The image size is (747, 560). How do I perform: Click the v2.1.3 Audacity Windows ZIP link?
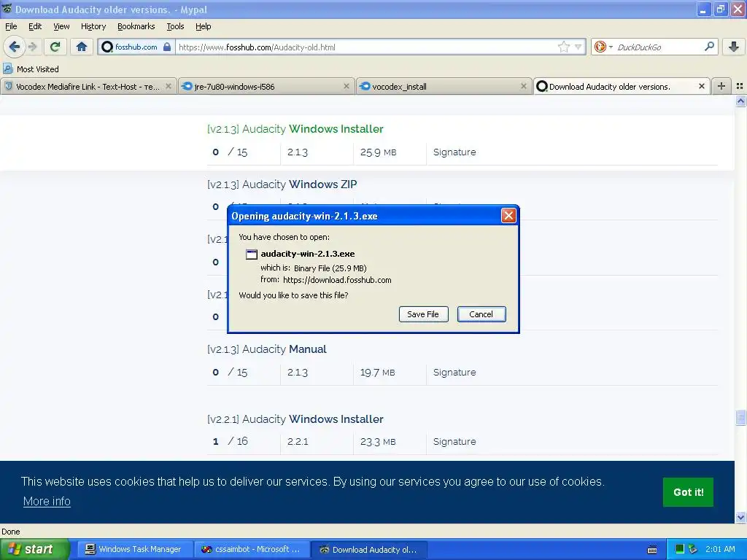[282, 184]
